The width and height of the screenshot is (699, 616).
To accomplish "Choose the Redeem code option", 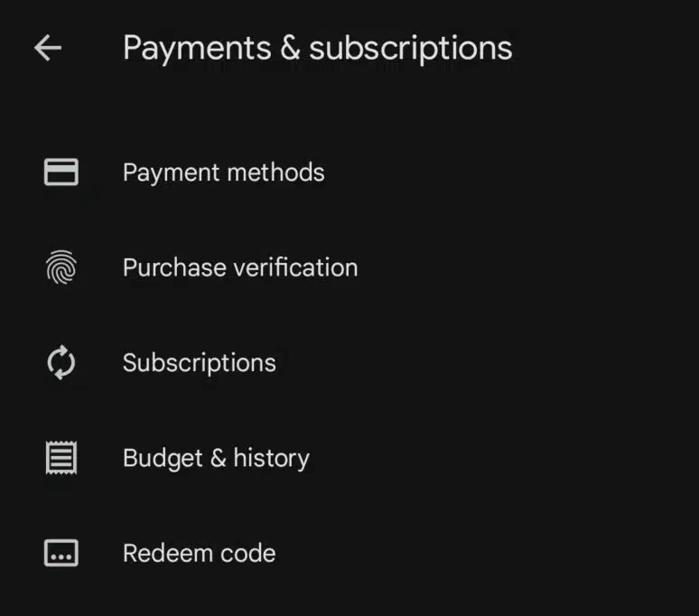I will 271,553.
